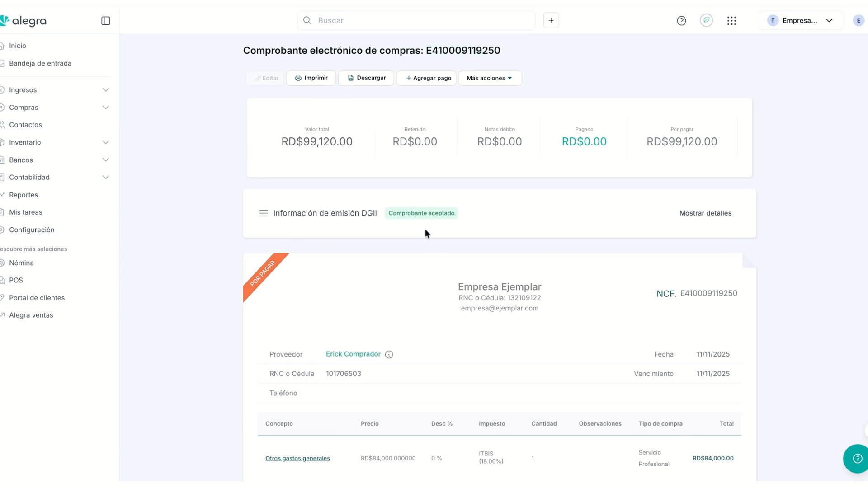Open Contactos in sidebar

click(x=25, y=125)
